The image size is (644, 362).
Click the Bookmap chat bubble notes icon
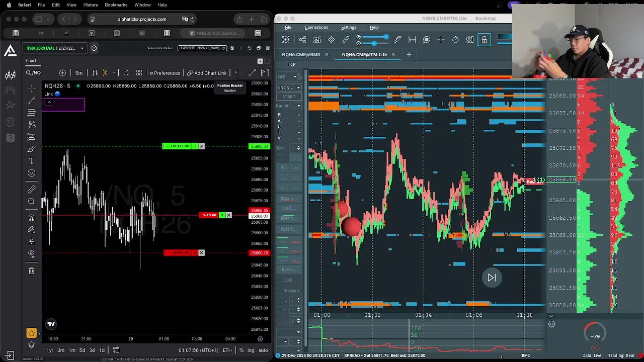point(426,40)
